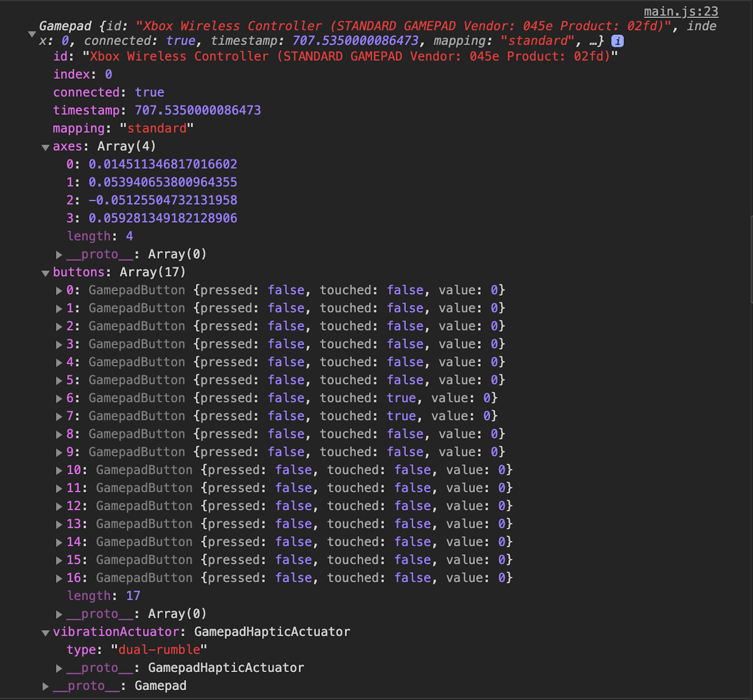Viewport: 753px width, 700px height.
Task: Expand the axes __proto__ Array(0)
Action: coord(59,254)
